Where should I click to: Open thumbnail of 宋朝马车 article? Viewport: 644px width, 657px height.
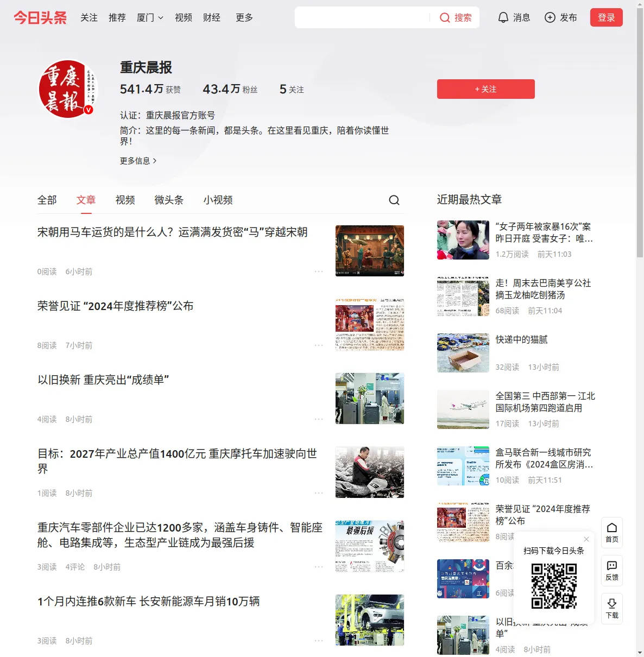370,251
